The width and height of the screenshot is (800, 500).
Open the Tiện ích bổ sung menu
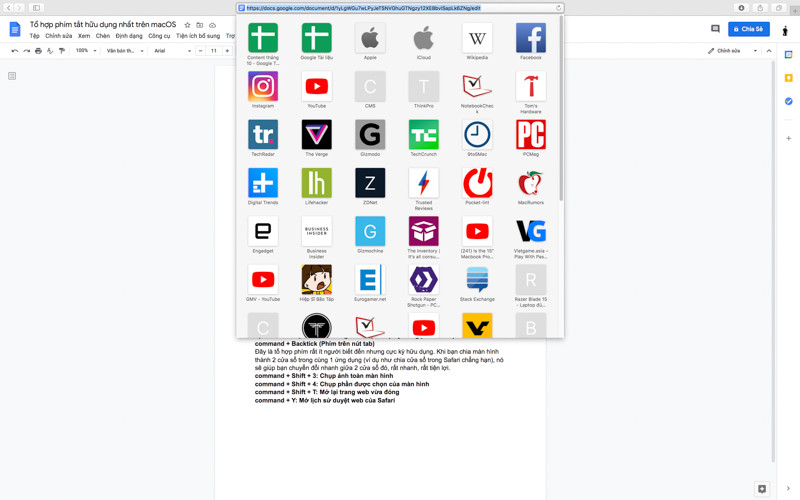click(198, 36)
